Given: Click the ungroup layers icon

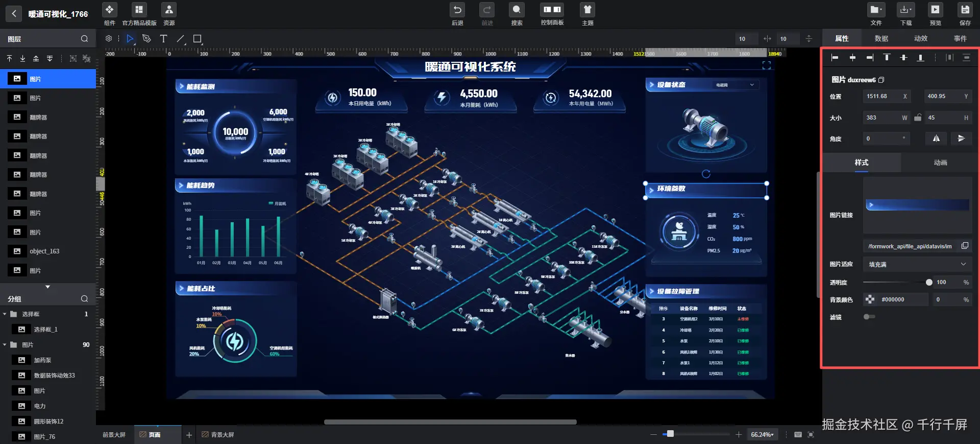Looking at the screenshot, I should click(x=86, y=59).
